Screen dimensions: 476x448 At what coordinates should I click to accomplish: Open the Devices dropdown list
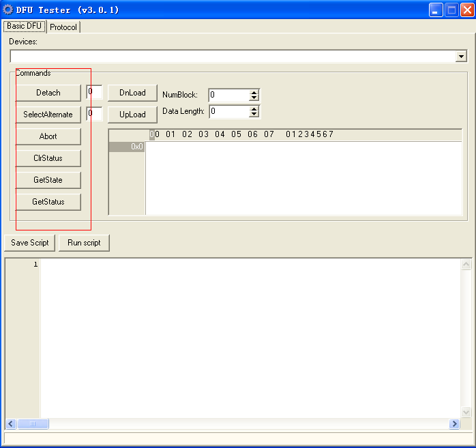[461, 57]
